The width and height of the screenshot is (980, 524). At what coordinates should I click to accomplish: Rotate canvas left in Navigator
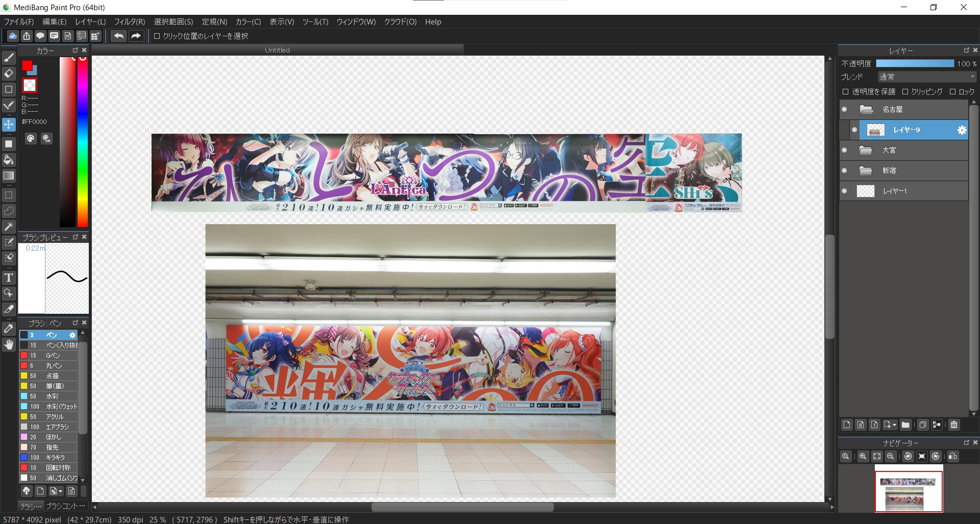(x=908, y=457)
